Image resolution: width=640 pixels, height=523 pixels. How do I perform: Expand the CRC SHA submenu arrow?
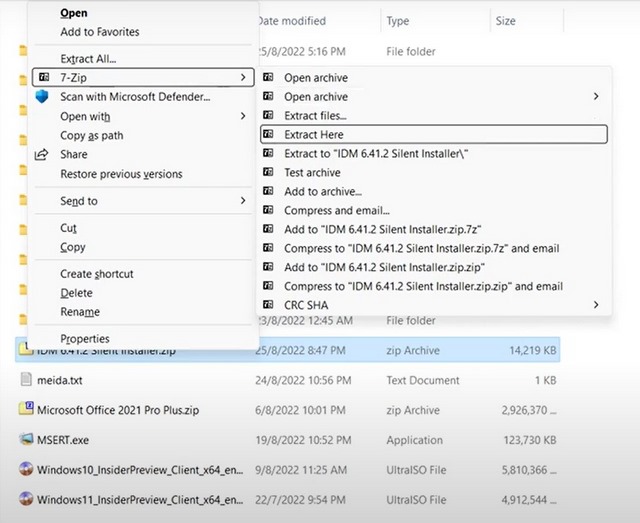point(596,305)
